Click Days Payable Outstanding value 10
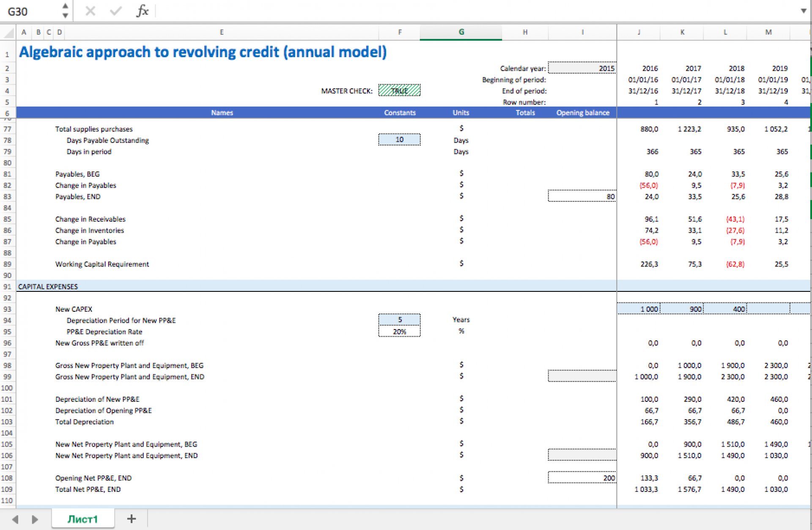 pyautogui.click(x=399, y=140)
